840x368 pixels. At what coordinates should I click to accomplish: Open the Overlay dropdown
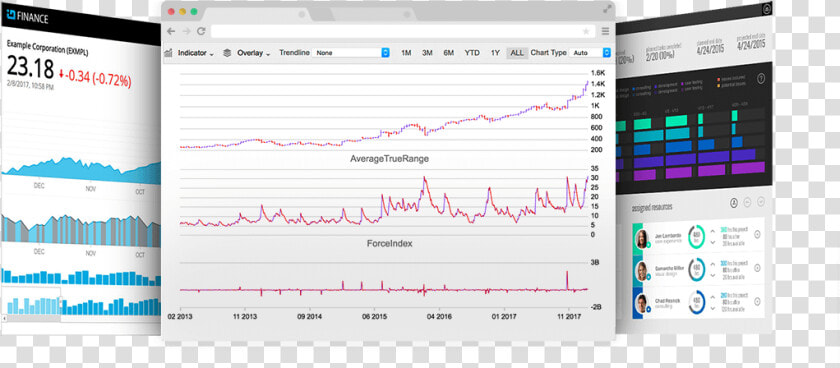click(x=254, y=53)
